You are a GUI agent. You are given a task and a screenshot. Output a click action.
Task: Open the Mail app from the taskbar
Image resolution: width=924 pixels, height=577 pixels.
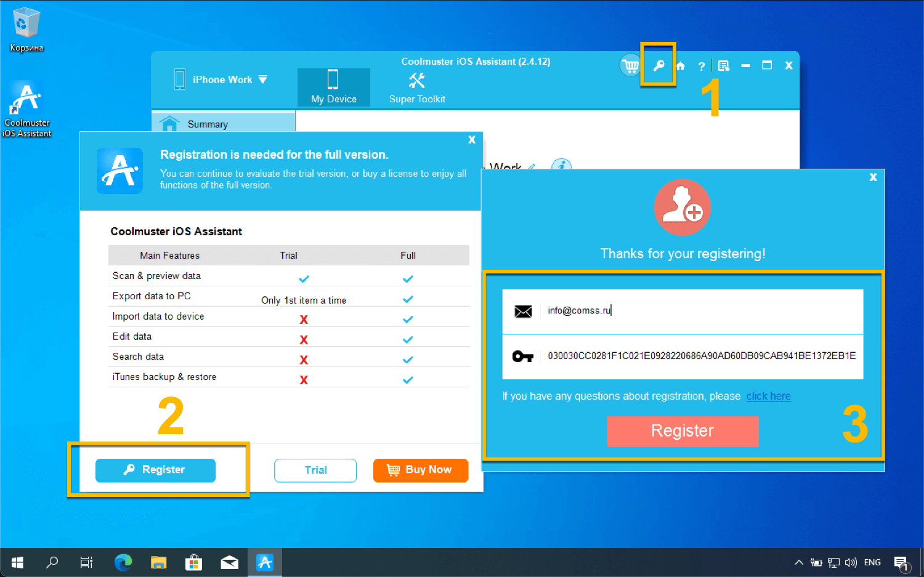tap(230, 562)
